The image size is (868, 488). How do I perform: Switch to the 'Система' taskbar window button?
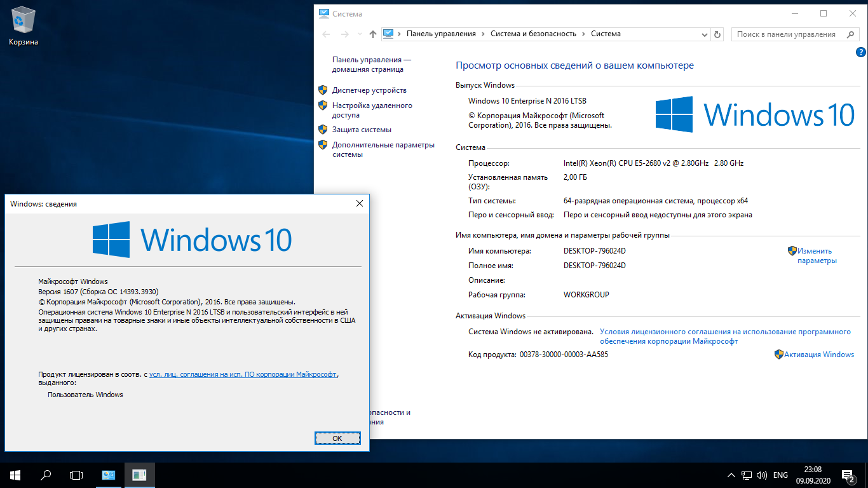[109, 475]
